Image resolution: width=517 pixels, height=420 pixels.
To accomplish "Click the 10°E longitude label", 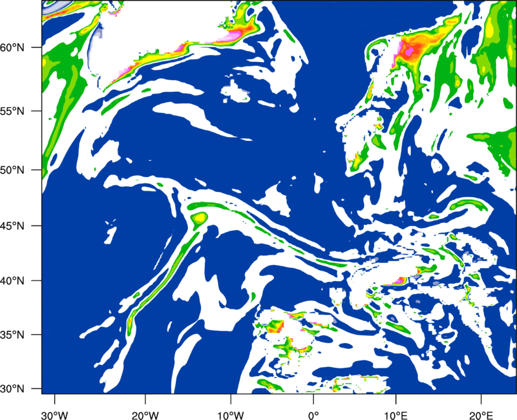I will point(396,415).
